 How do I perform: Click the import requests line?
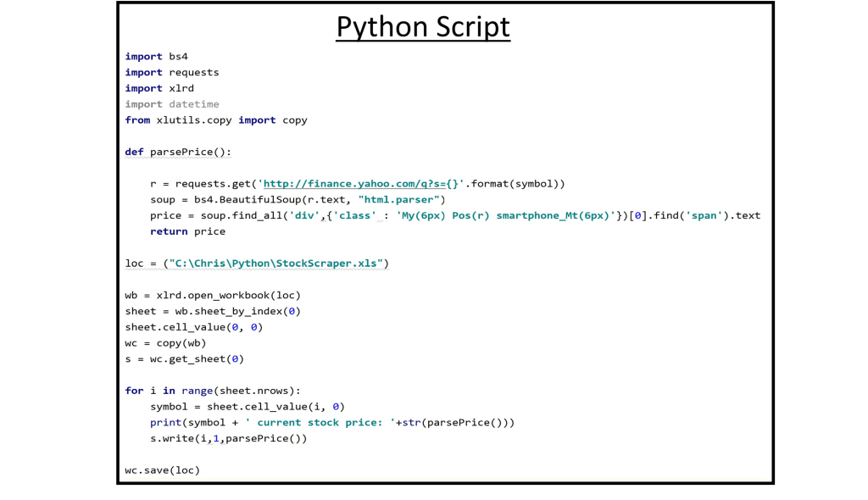point(171,72)
